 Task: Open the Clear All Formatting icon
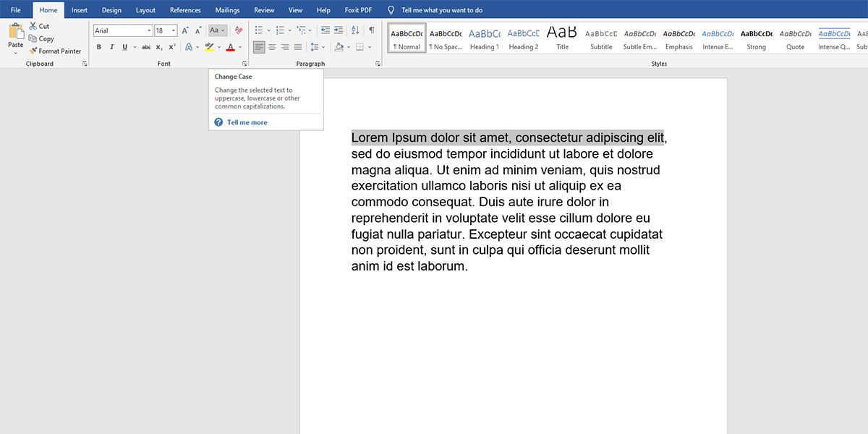pos(239,29)
